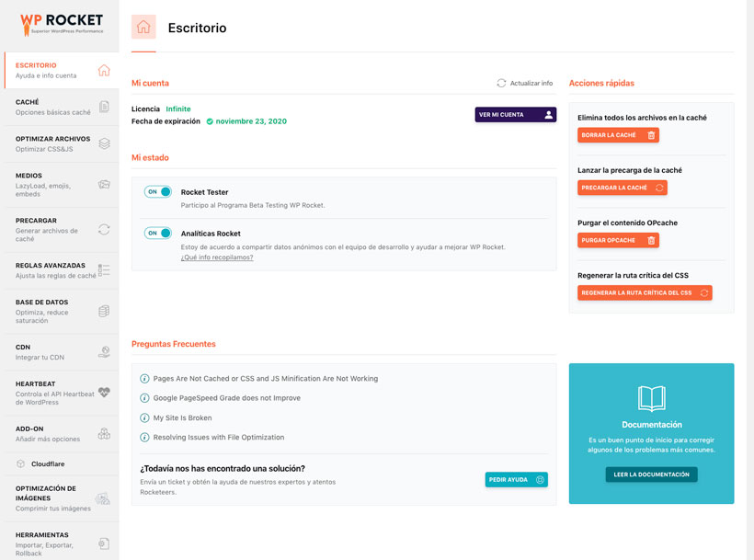The height and width of the screenshot is (560, 754).
Task: Click the Acciones rápidas heading
Action: click(601, 83)
